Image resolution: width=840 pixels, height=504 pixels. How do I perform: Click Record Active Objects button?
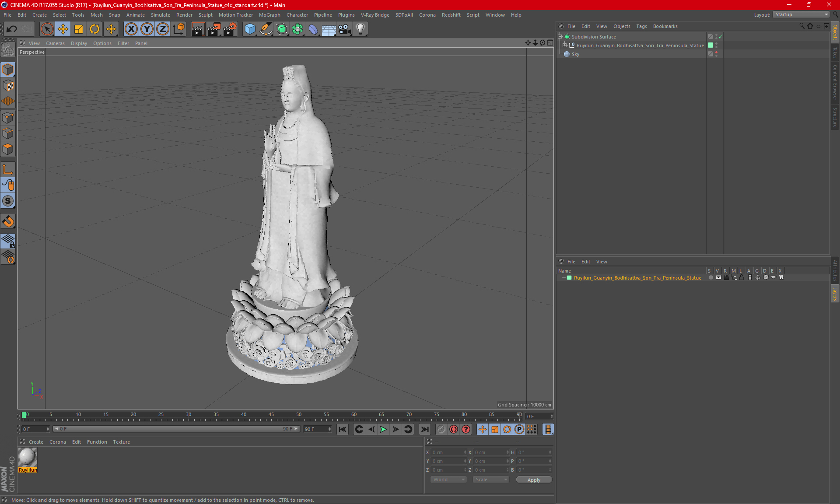pyautogui.click(x=441, y=429)
